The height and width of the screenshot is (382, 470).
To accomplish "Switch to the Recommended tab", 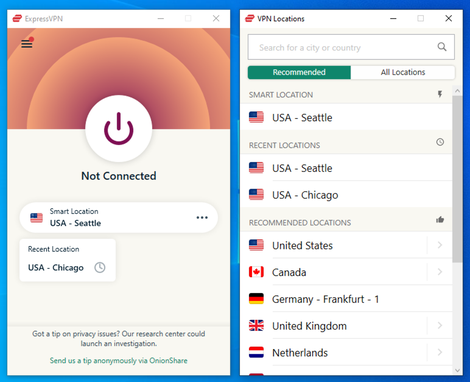I will [x=299, y=72].
